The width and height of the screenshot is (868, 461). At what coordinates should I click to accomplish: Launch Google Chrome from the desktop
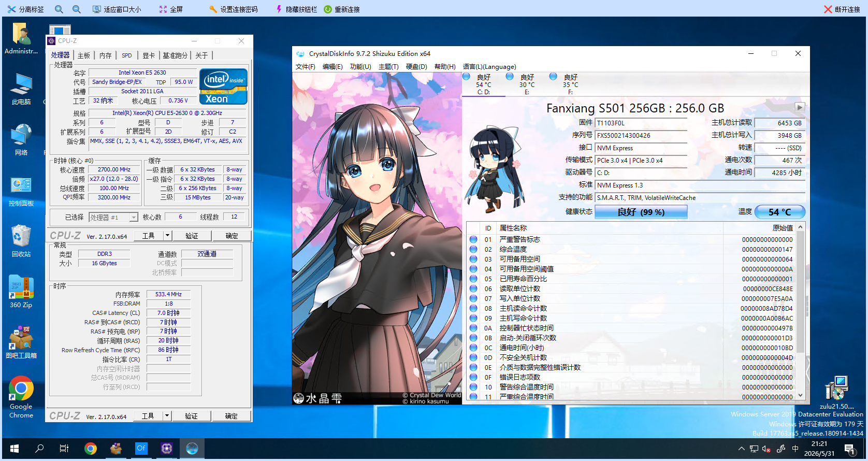tap(21, 397)
